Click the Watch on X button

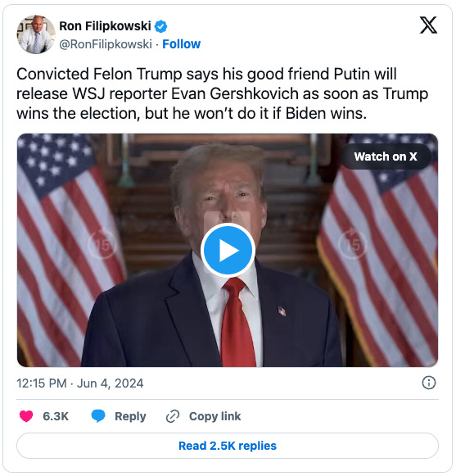click(386, 156)
